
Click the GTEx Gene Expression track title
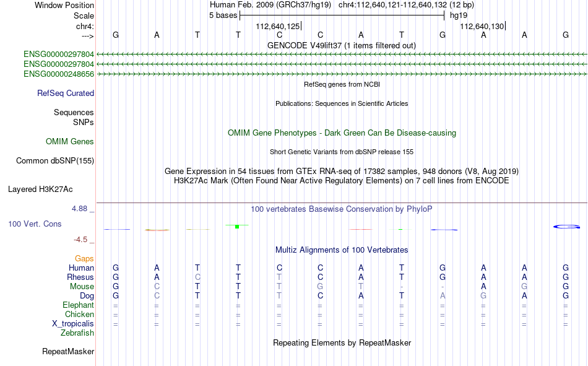(342, 171)
